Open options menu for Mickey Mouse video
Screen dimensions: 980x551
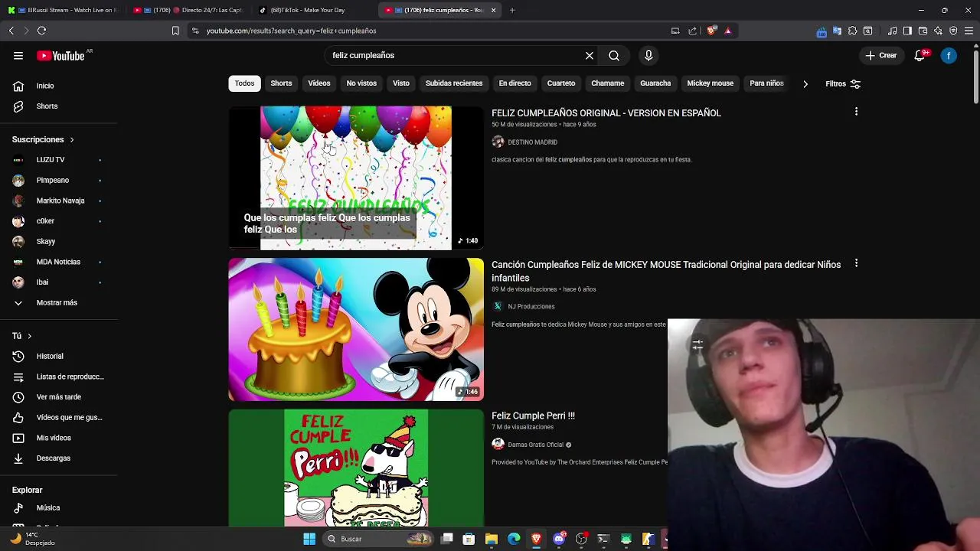pyautogui.click(x=856, y=263)
